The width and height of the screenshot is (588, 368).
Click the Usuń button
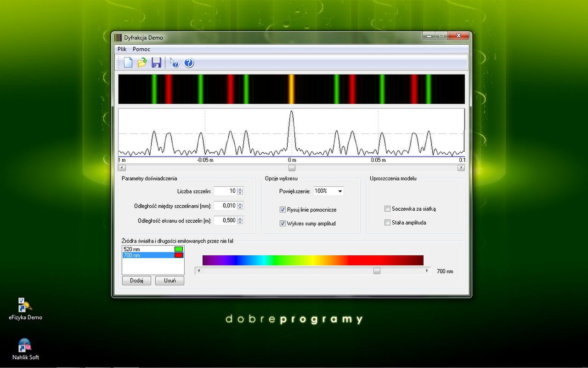click(x=170, y=281)
